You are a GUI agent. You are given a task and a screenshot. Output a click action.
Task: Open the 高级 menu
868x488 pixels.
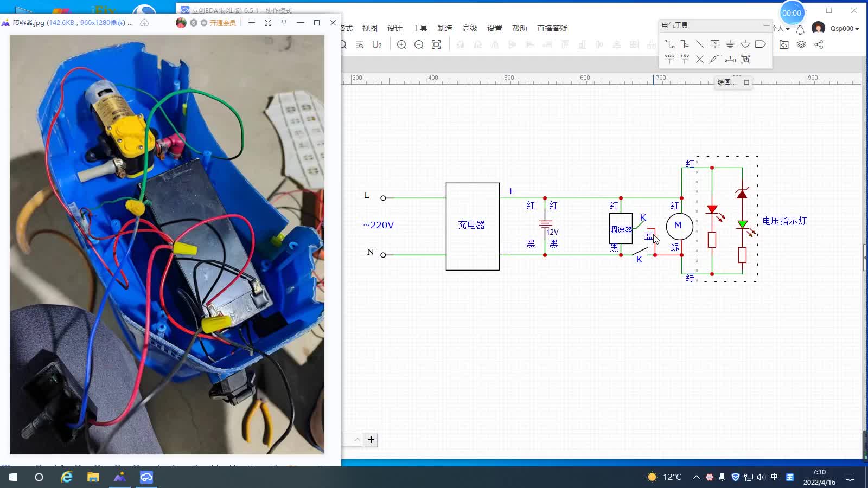470,28
